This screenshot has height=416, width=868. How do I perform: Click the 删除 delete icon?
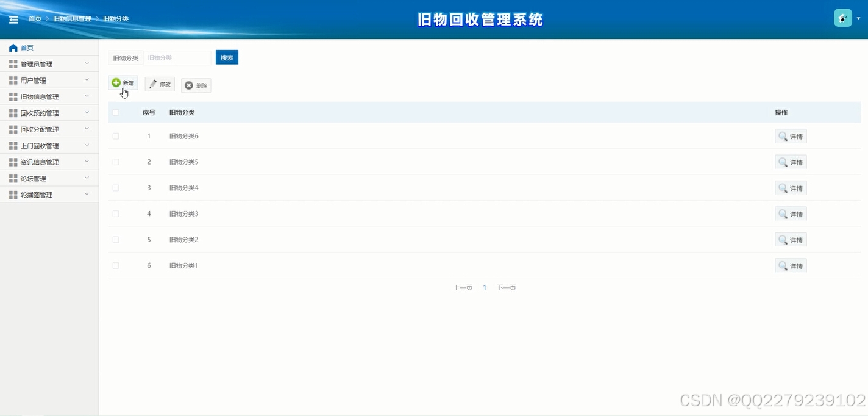pyautogui.click(x=188, y=85)
